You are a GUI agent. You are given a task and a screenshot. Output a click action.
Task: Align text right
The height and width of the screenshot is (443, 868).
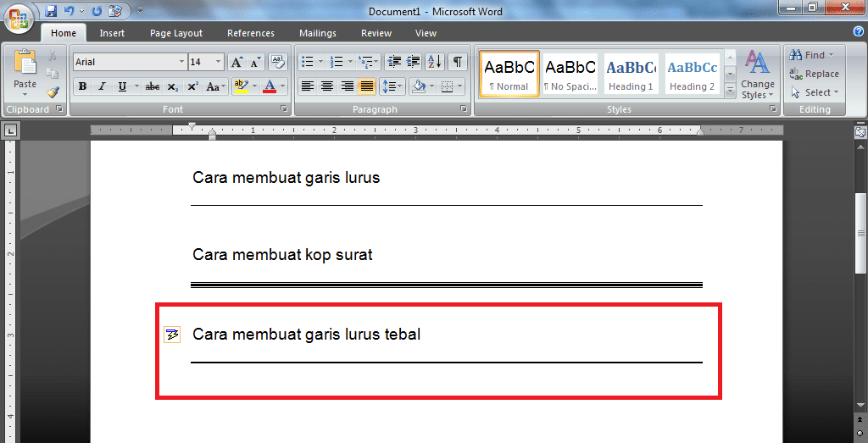pyautogui.click(x=347, y=87)
